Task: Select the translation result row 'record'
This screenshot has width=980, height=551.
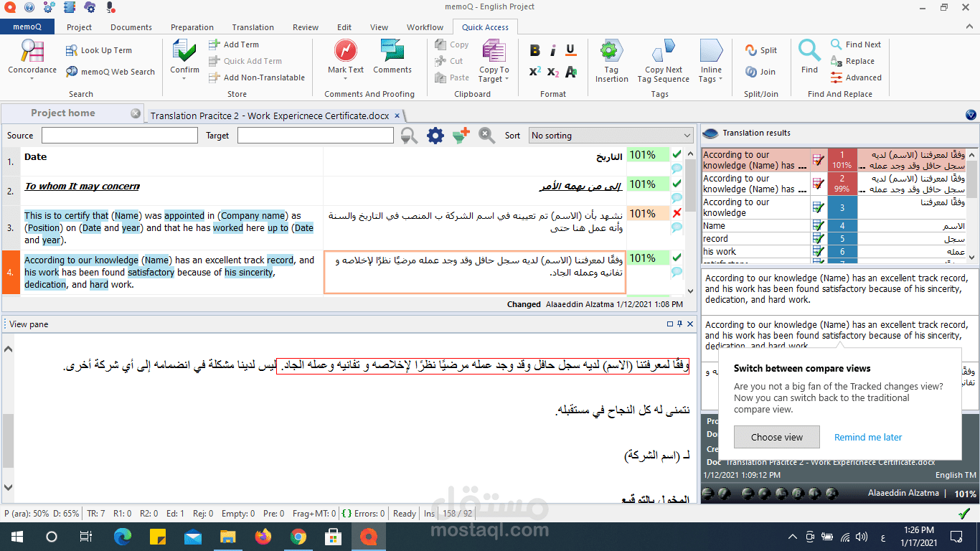Action: pyautogui.click(x=834, y=238)
